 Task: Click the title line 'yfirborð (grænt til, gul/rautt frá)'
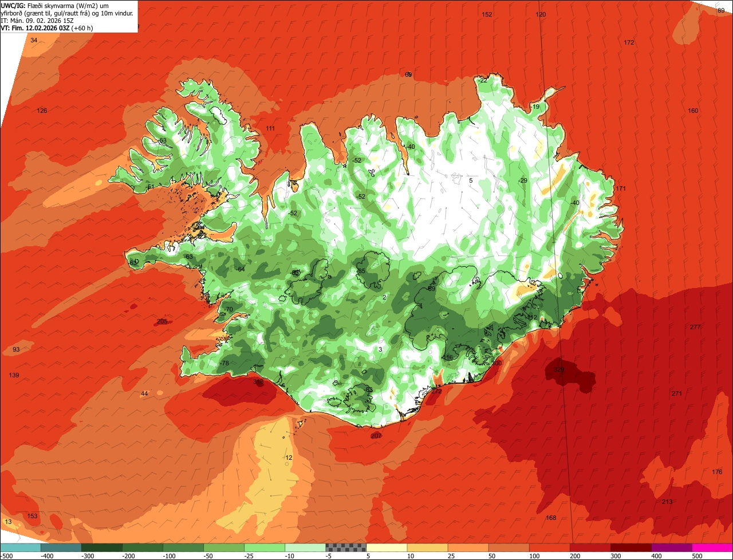click(x=67, y=13)
